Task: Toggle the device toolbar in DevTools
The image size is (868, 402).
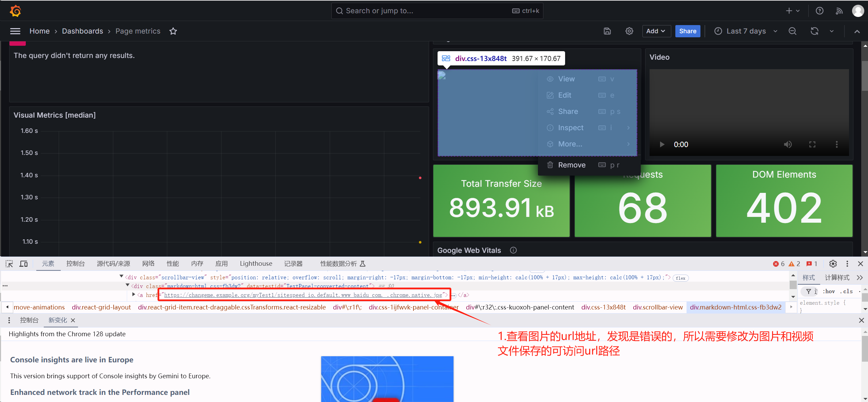Action: (x=23, y=264)
